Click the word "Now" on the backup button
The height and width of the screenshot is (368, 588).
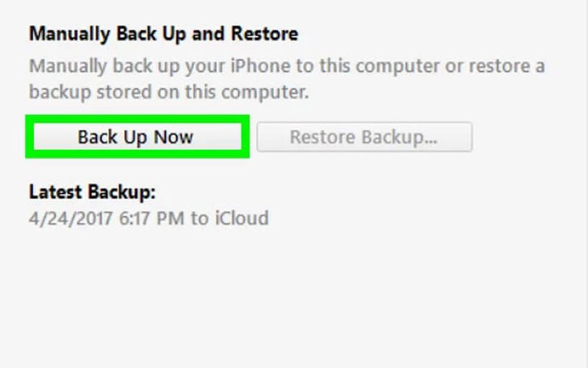tap(173, 137)
